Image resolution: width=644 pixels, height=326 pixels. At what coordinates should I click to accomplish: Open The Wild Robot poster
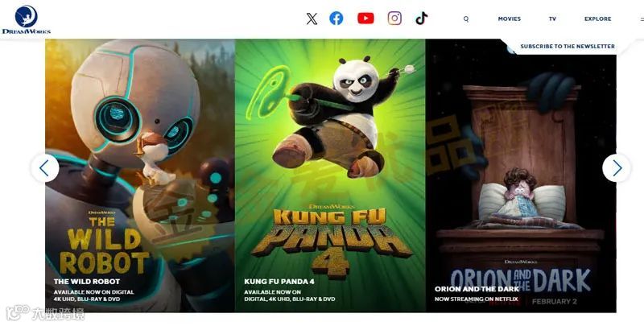[x=140, y=175]
